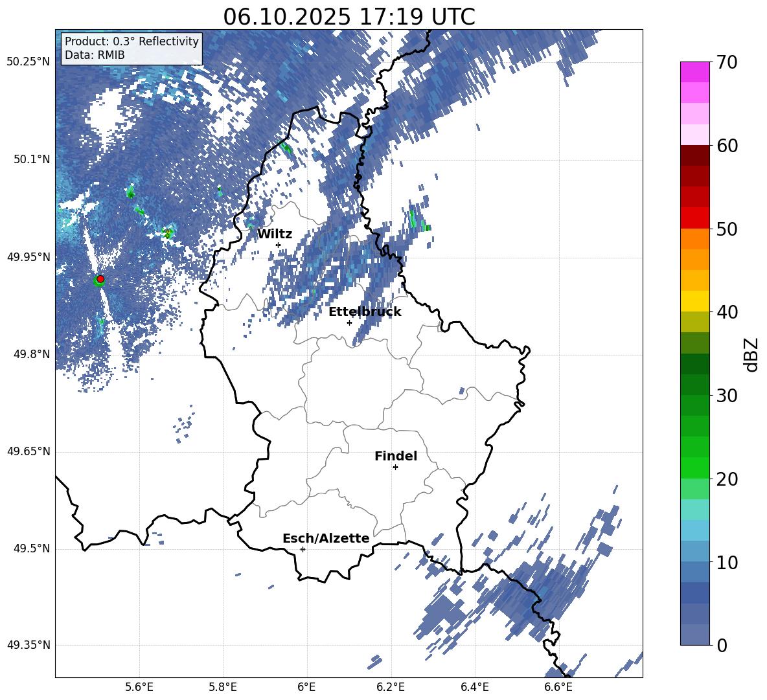Click the 50.25°N latitude tick label
The image size is (767, 700).
click(29, 62)
